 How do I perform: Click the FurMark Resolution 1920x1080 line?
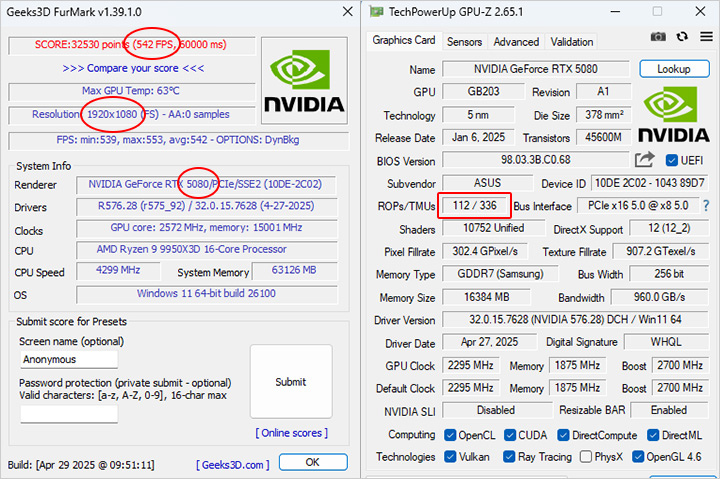(131, 114)
